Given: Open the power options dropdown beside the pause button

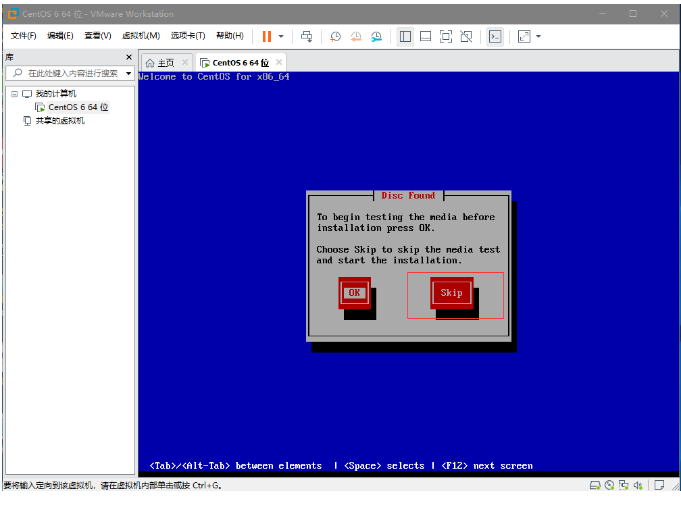Looking at the screenshot, I should [281, 36].
